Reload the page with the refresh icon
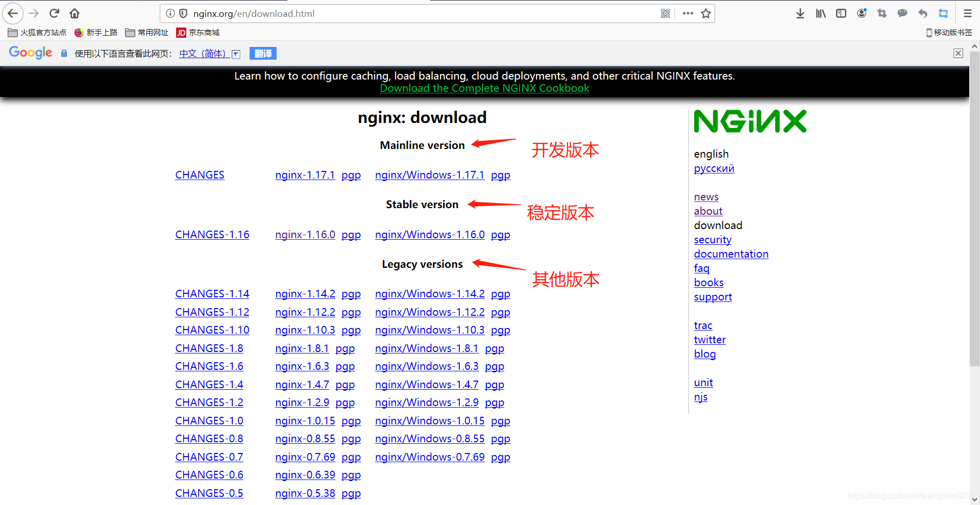This screenshot has width=980, height=505. coord(55,13)
